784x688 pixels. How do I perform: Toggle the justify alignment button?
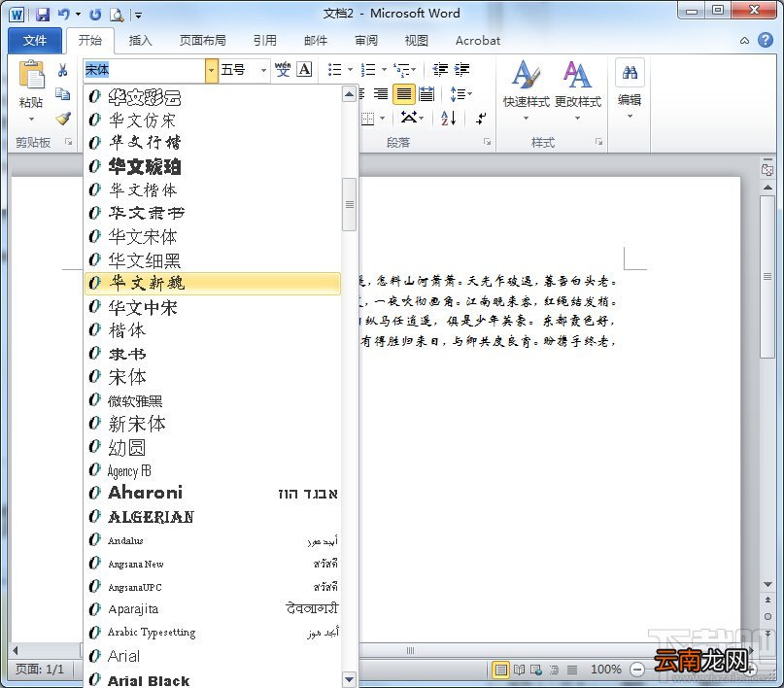click(x=404, y=93)
